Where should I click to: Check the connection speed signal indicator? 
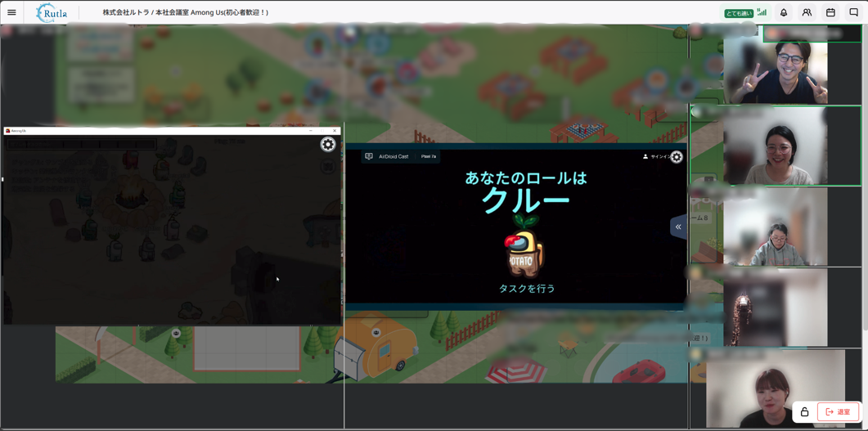762,12
